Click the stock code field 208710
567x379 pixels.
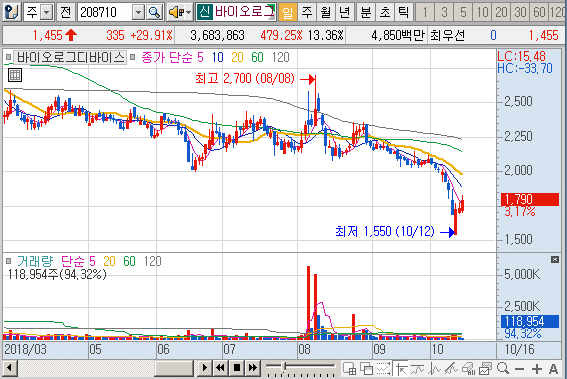coord(105,13)
